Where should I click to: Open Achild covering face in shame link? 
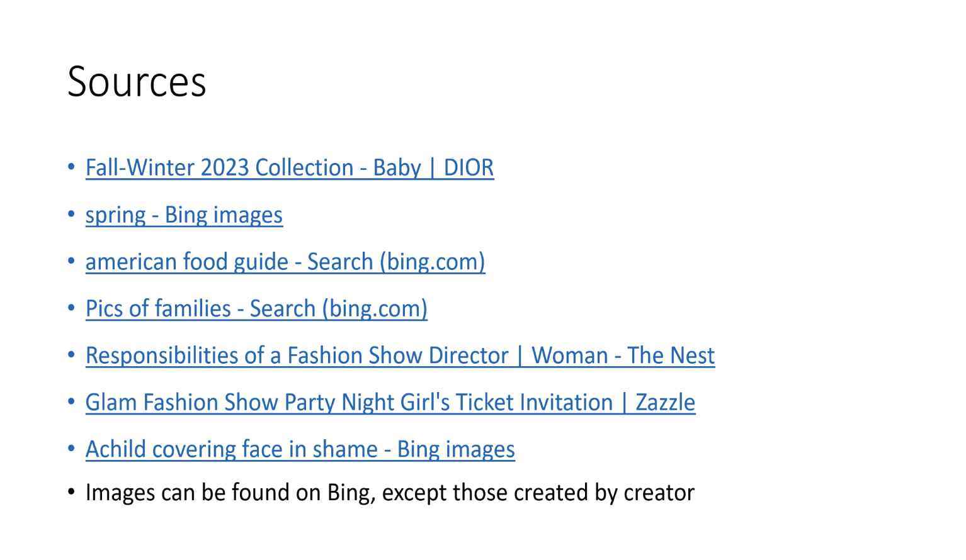click(x=300, y=449)
